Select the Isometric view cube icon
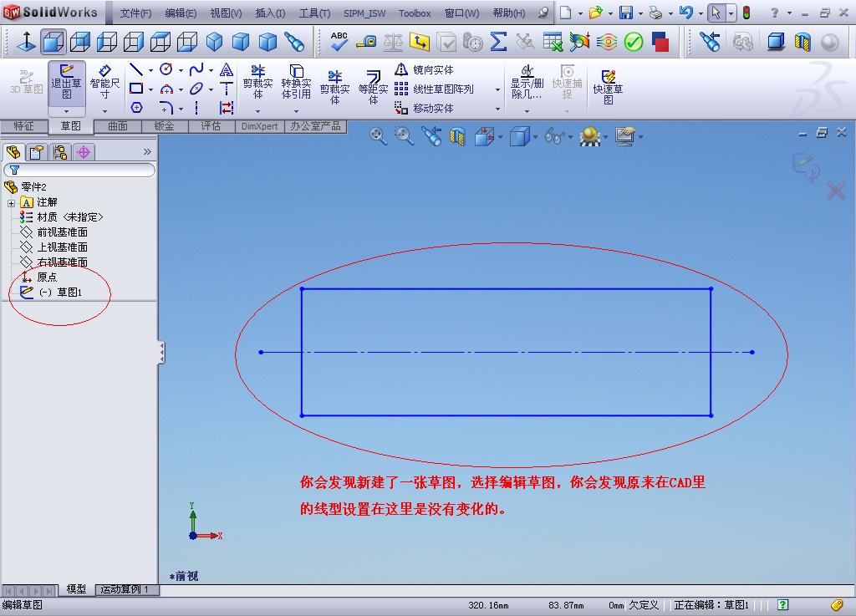This screenshot has height=616, width=856. click(215, 42)
